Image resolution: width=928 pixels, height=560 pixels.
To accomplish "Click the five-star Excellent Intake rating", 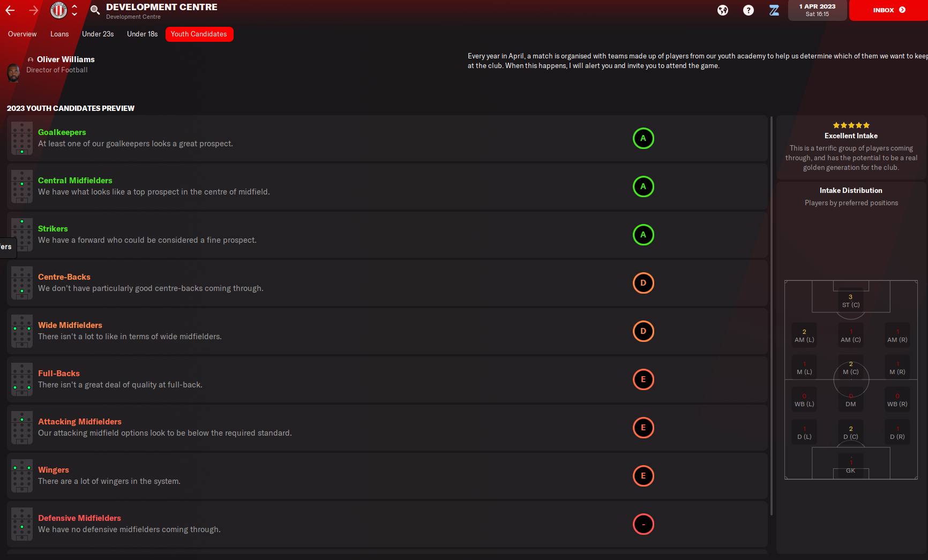I will (851, 125).
